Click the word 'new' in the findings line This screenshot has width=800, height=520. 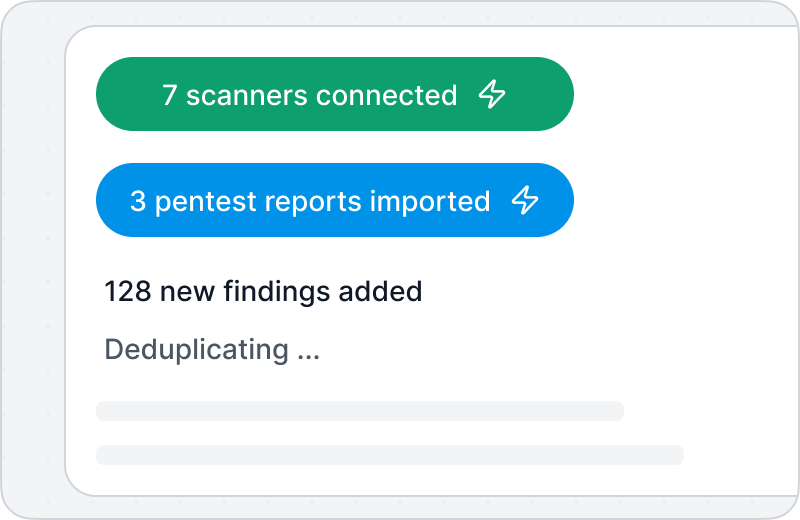(187, 294)
